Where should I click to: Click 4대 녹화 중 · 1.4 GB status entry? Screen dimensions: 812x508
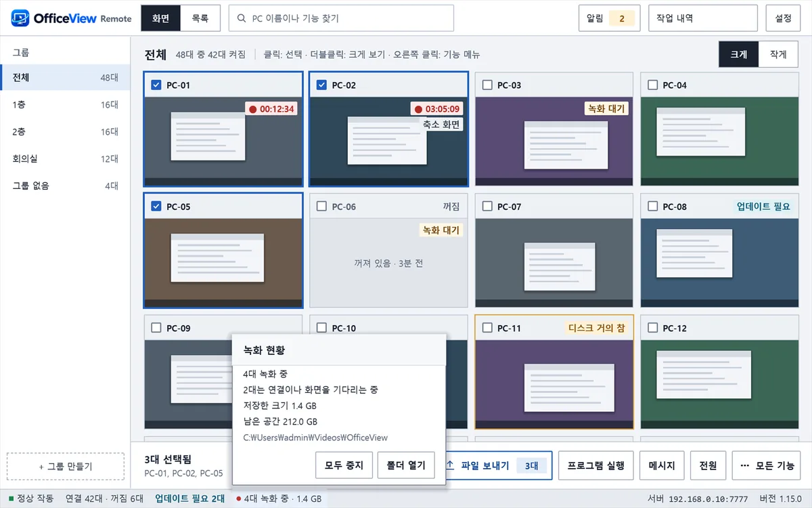pyautogui.click(x=279, y=499)
